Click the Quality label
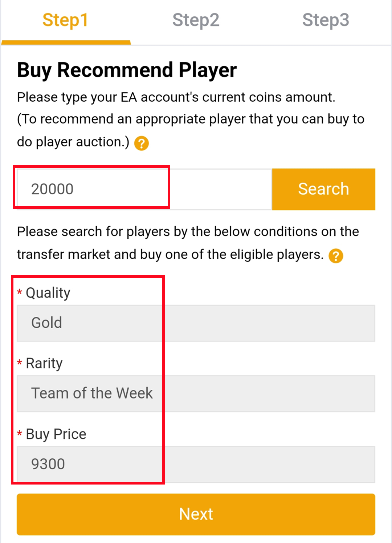Image resolution: width=392 pixels, height=543 pixels. coord(48,293)
